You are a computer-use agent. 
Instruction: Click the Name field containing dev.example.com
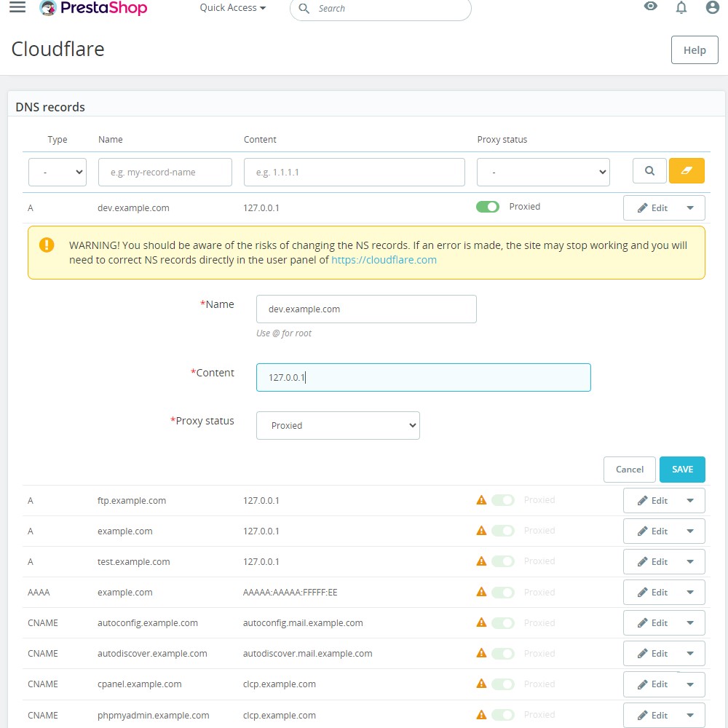366,309
